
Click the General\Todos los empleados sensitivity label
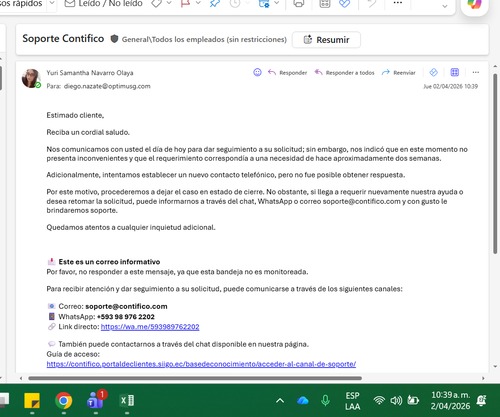[204, 39]
